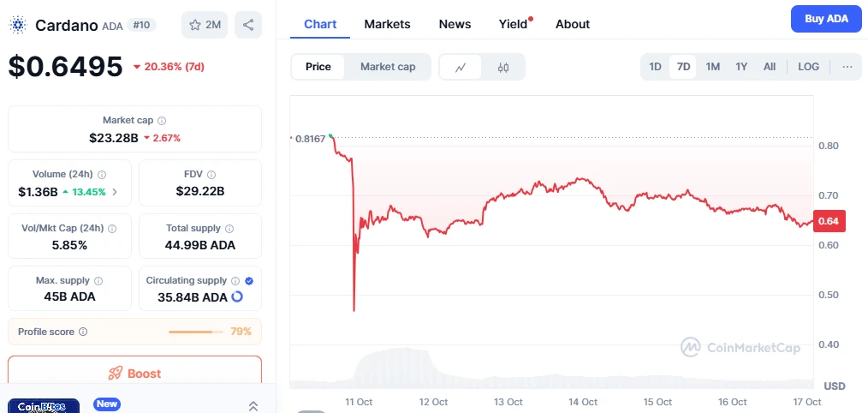Click the Buy ADA button
The width and height of the screenshot is (868, 413).
pyautogui.click(x=825, y=18)
